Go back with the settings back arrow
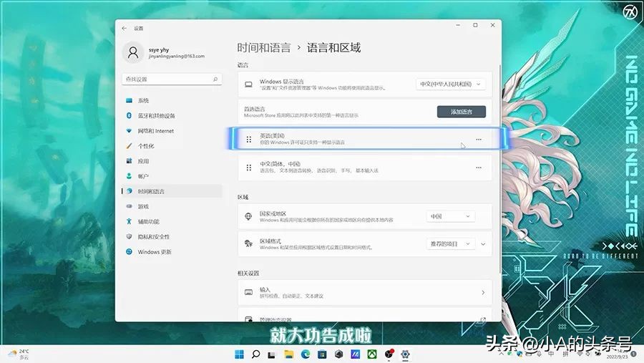 point(124,29)
